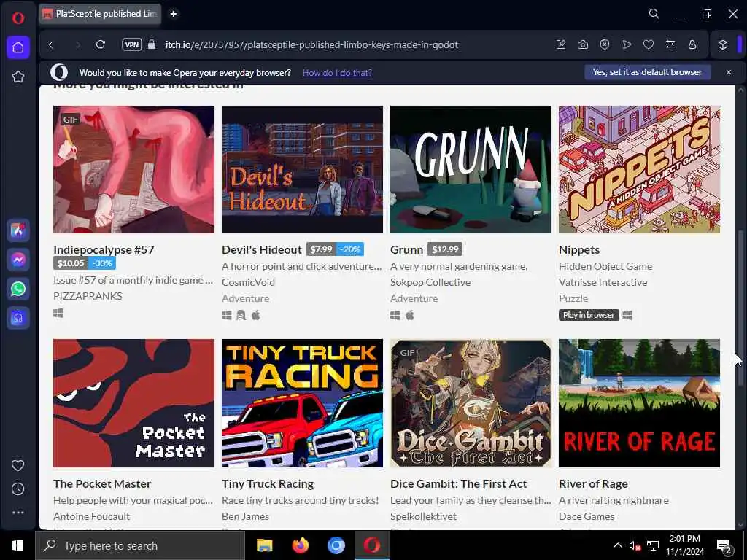This screenshot has width=747, height=560.
Task: Open WhatsApp in the sidebar
Action: (18, 289)
